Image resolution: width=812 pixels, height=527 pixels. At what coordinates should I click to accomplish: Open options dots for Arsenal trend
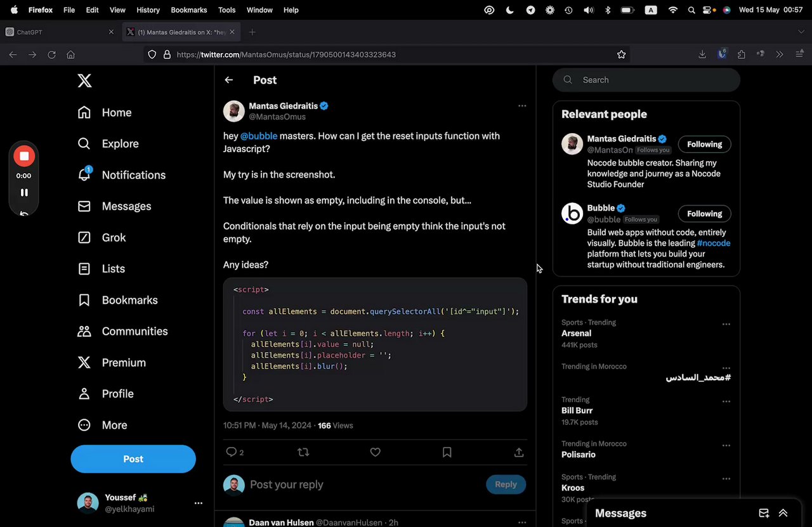726,324
